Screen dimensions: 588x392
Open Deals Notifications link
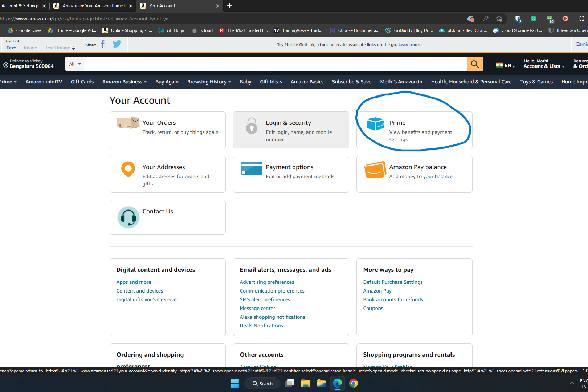pos(261,326)
